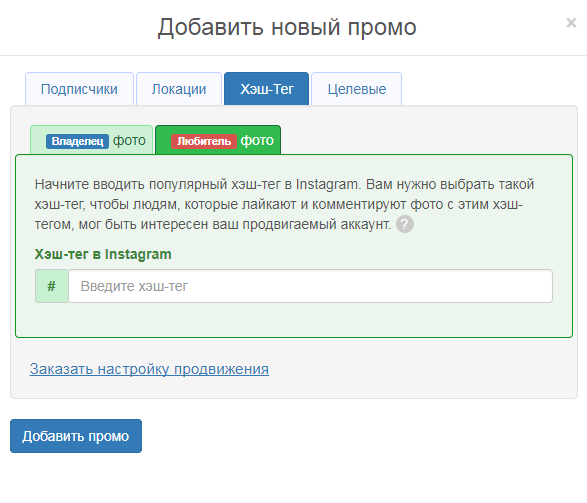
Task: Click the Хэш-тег в Instagram label
Action: 103,254
